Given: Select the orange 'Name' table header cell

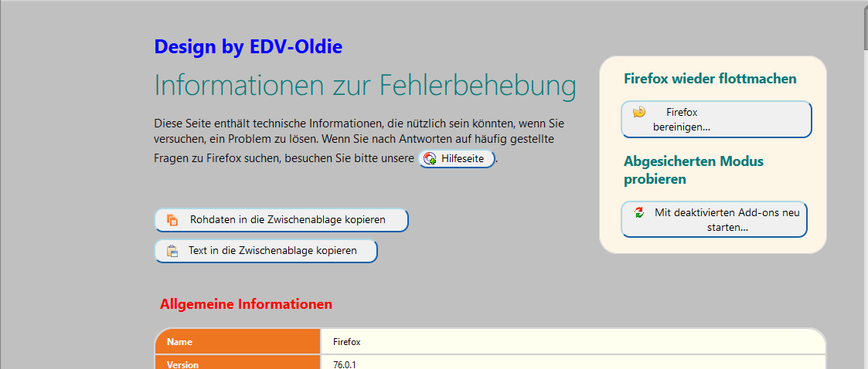Looking at the screenshot, I should [238, 342].
